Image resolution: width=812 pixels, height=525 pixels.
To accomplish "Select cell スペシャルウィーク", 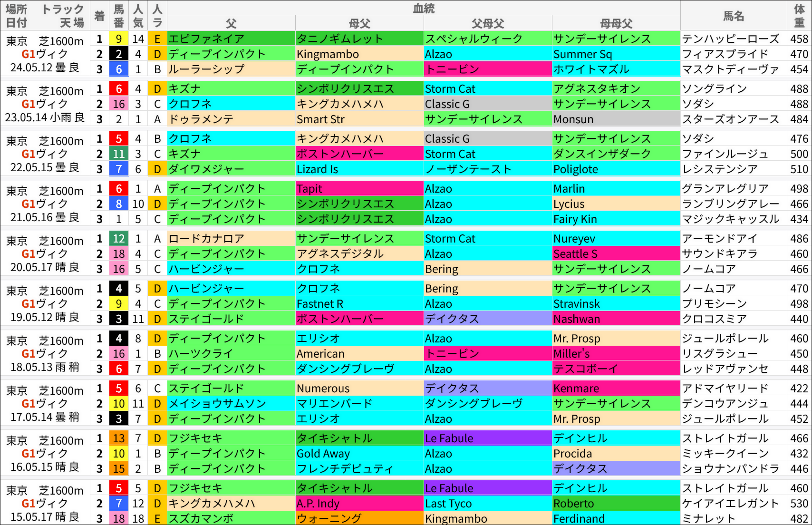I will 488,39.
